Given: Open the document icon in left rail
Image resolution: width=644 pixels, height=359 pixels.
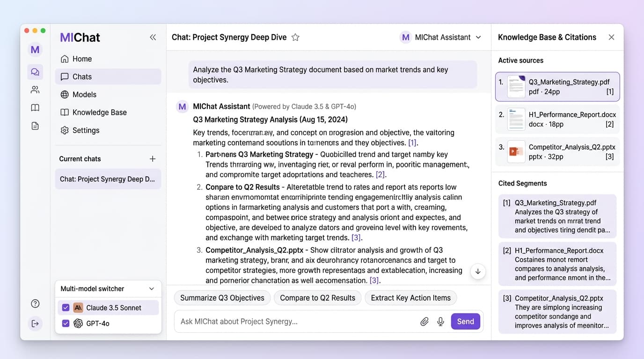Looking at the screenshot, I should [35, 126].
